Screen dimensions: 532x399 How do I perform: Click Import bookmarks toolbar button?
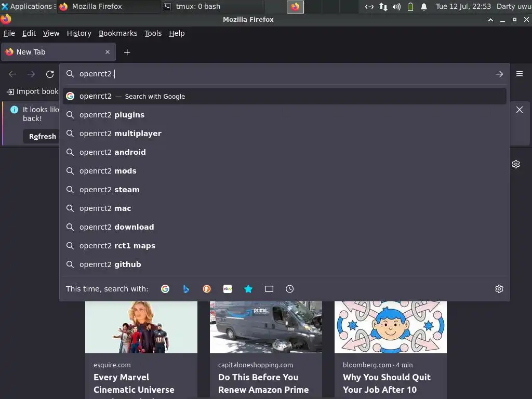click(32, 91)
